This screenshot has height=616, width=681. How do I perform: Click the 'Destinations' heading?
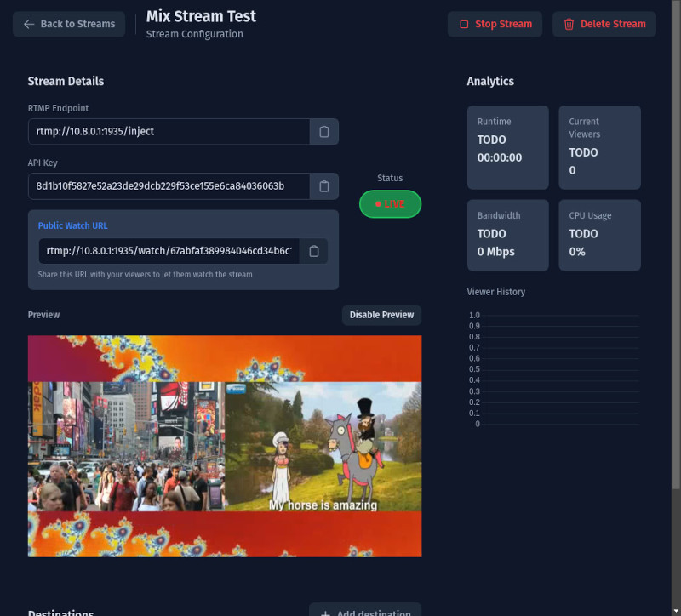click(x=60, y=613)
